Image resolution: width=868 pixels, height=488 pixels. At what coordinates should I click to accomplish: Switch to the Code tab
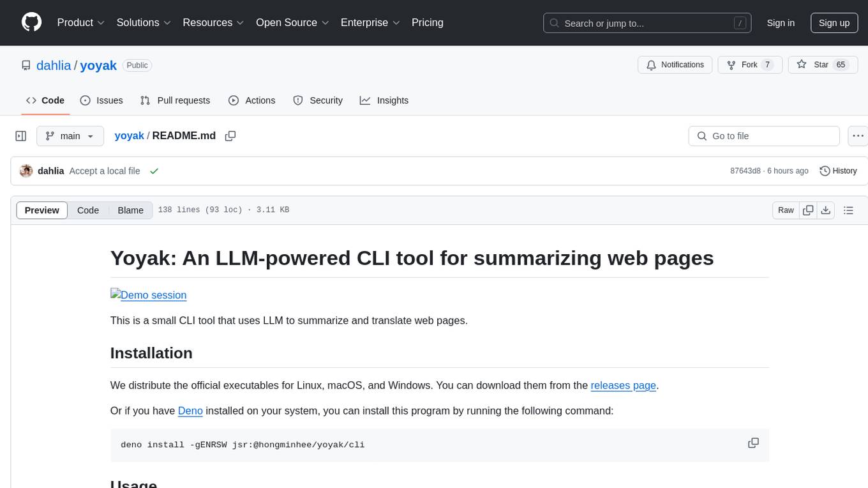click(x=45, y=100)
